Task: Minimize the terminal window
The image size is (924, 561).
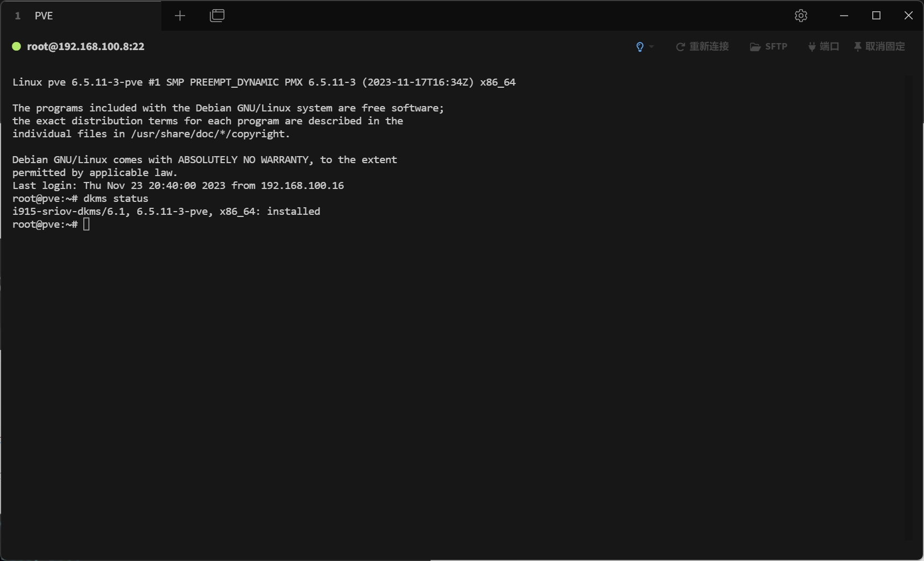Action: pyautogui.click(x=844, y=16)
